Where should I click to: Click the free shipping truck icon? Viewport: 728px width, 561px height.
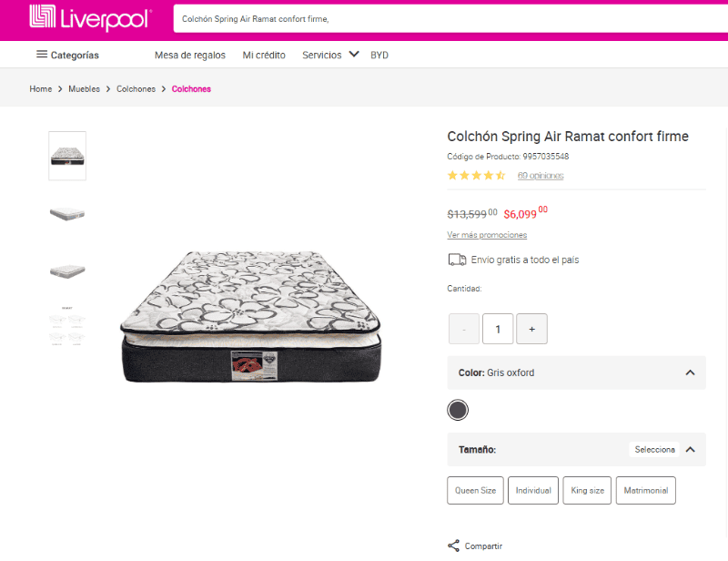[457, 260]
